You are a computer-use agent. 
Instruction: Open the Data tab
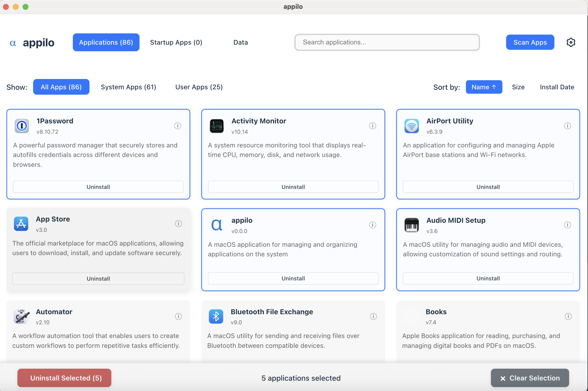click(241, 42)
